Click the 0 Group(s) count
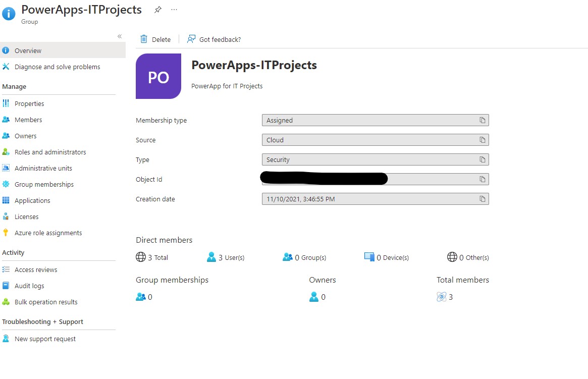The width and height of the screenshot is (588, 379). coord(304,257)
